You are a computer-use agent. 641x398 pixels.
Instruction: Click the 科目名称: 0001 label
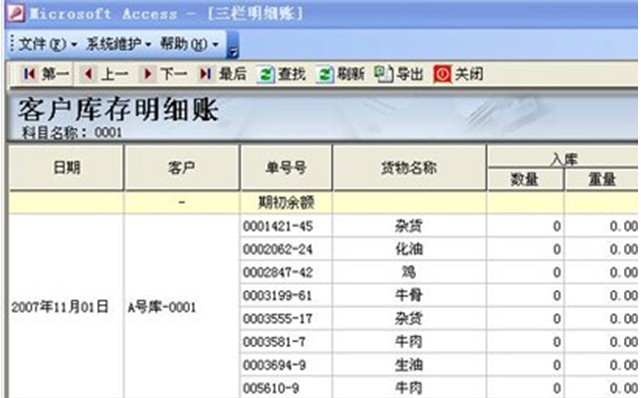[72, 133]
